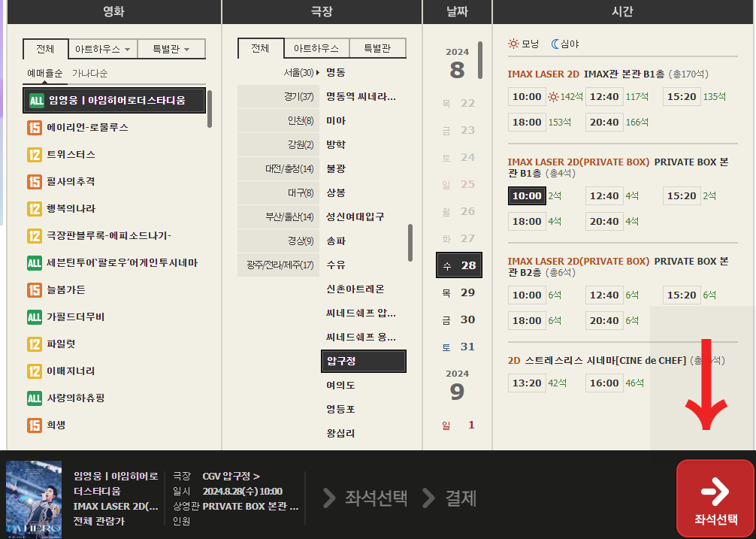756x539 pixels.
Task: Click the red 좌석선택 arrow button
Action: [715, 498]
